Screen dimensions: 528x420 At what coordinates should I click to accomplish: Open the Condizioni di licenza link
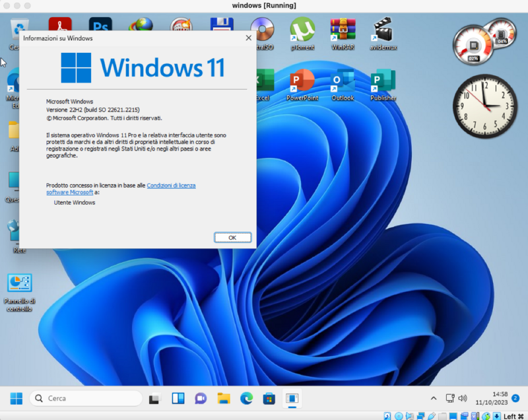(171, 186)
